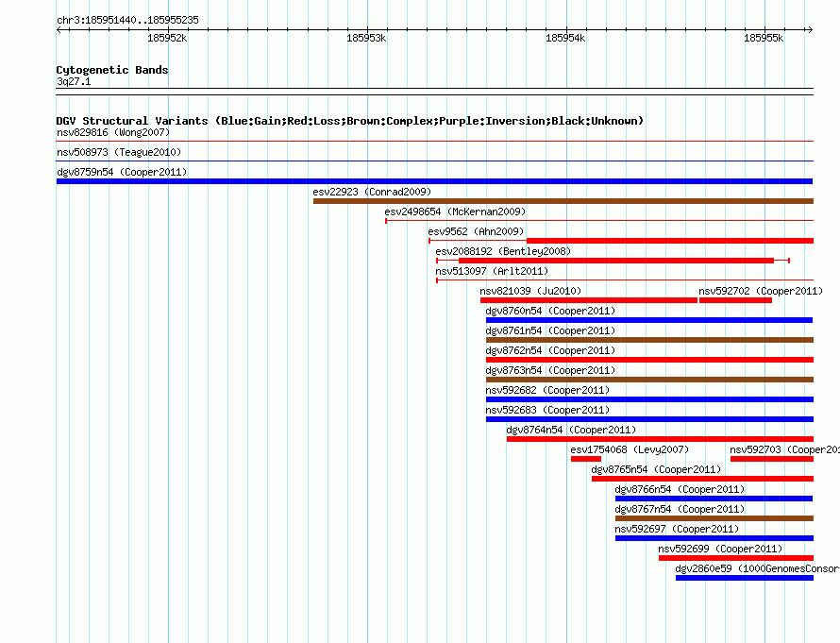Click the dgv2860e59 (1000Genomes) label
This screenshot has height=643, width=840.
point(757,568)
